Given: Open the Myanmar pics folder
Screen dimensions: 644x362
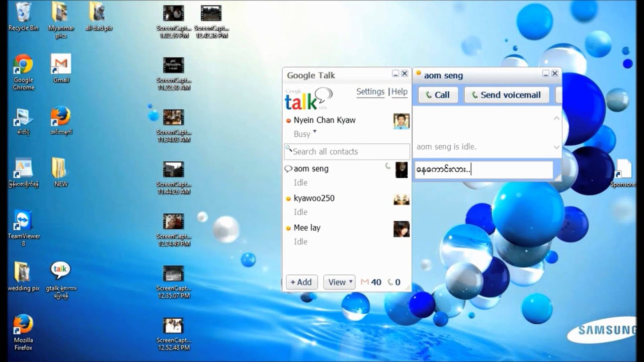Looking at the screenshot, I should tap(61, 20).
